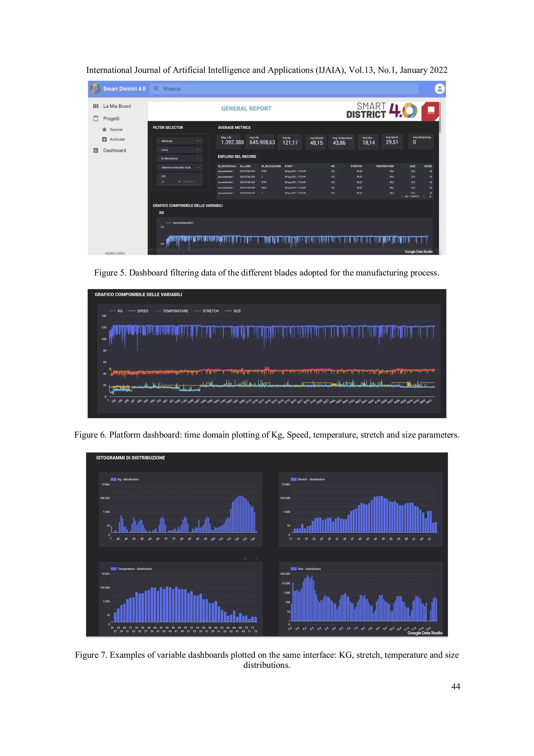Select Speciali in the sidebar
534x756 pixels.
116,130
